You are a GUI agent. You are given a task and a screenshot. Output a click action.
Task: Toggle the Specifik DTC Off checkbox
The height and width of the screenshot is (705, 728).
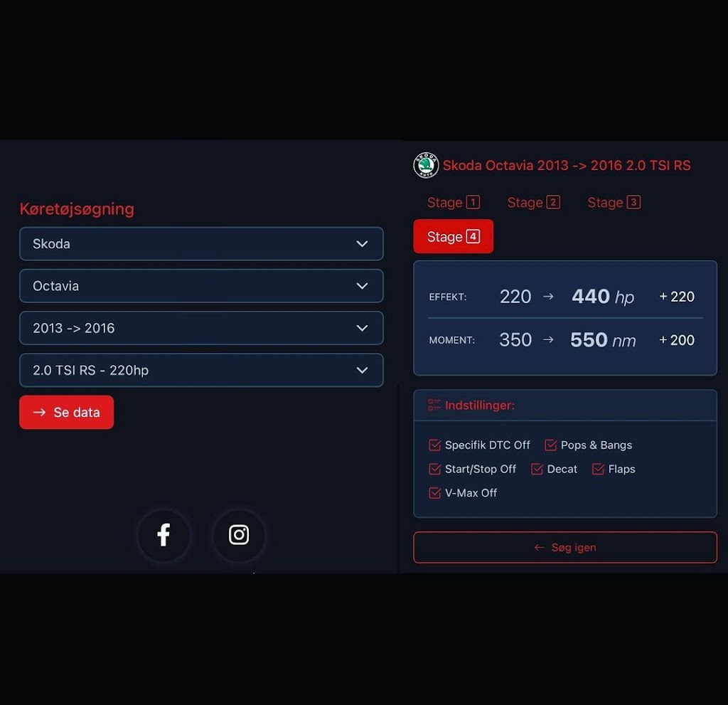[434, 445]
